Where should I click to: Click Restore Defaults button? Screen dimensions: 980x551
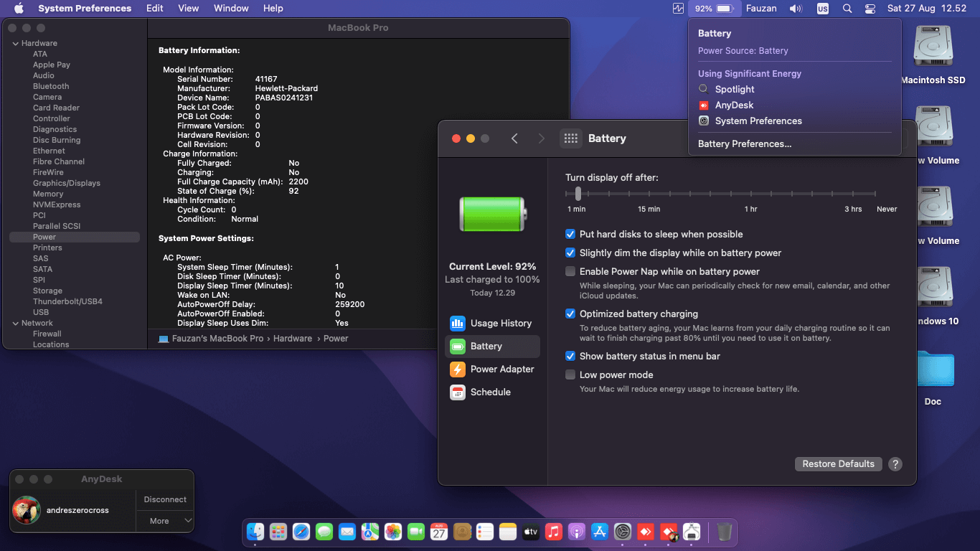click(x=838, y=463)
